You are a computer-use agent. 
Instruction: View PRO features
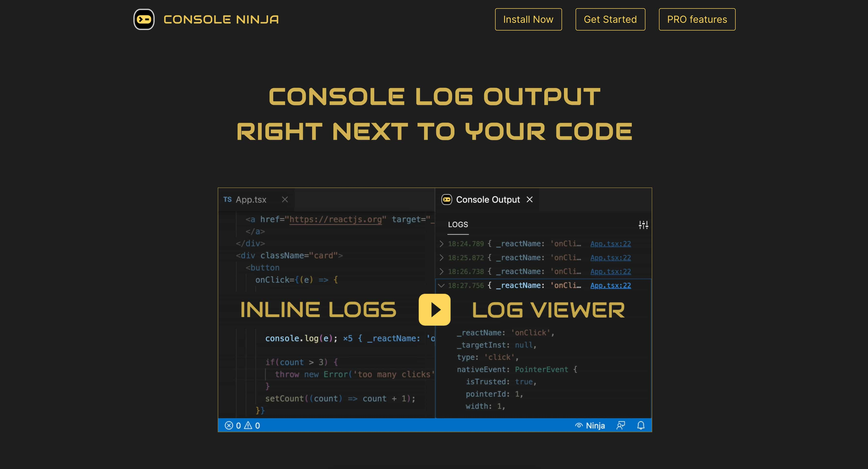(697, 19)
